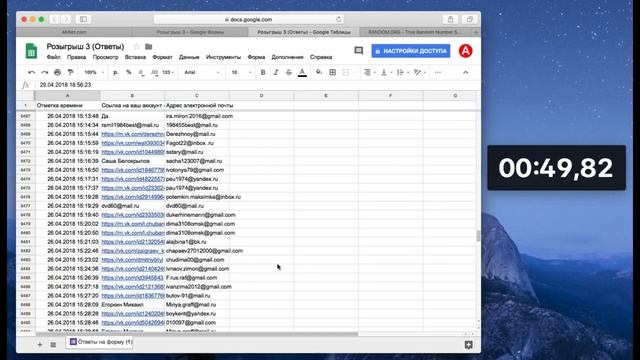Reload page from address bar icon
This screenshot has height=360, width=640.
(x=338, y=19)
